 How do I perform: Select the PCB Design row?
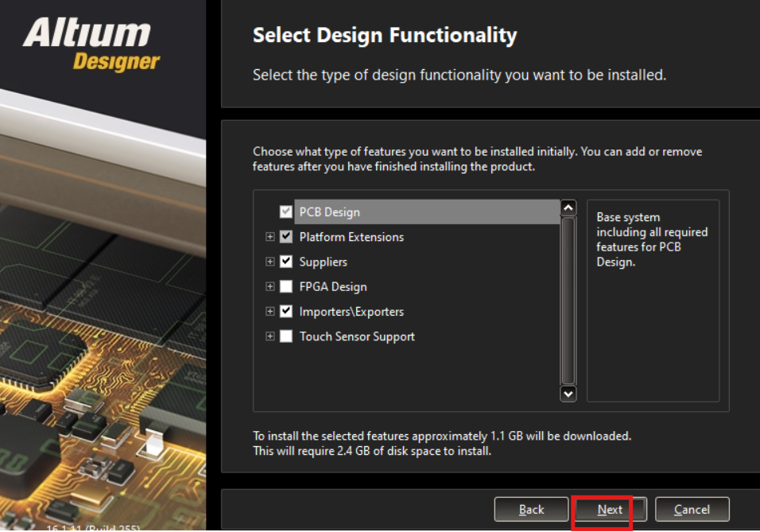coord(427,212)
